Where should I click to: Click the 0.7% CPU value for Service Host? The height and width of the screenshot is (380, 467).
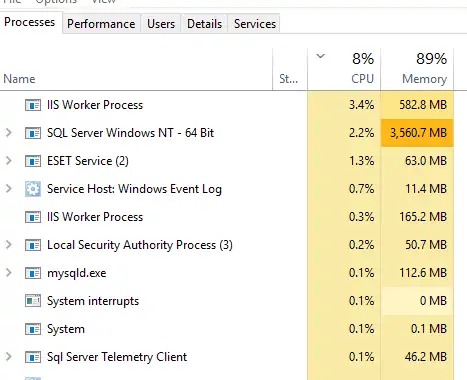click(x=361, y=189)
